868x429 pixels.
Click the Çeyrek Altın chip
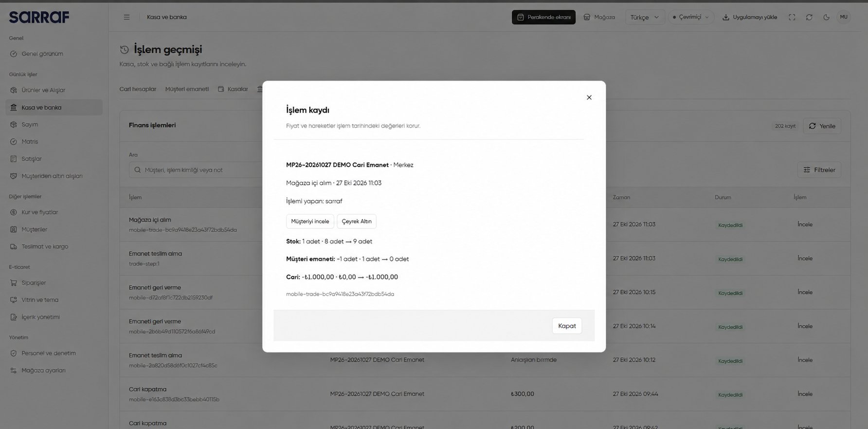click(x=357, y=221)
